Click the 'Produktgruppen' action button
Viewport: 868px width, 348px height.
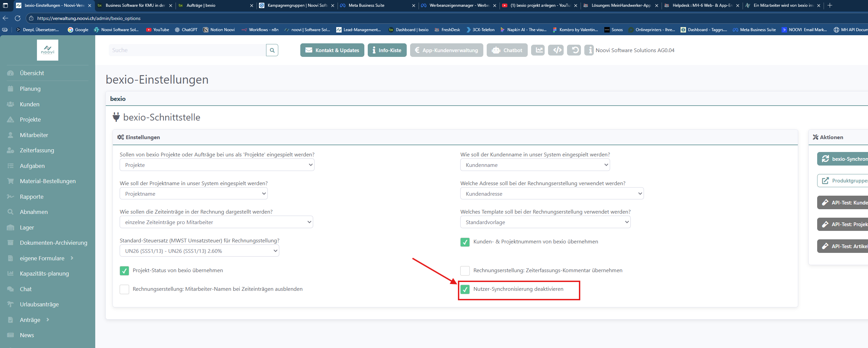(x=843, y=181)
